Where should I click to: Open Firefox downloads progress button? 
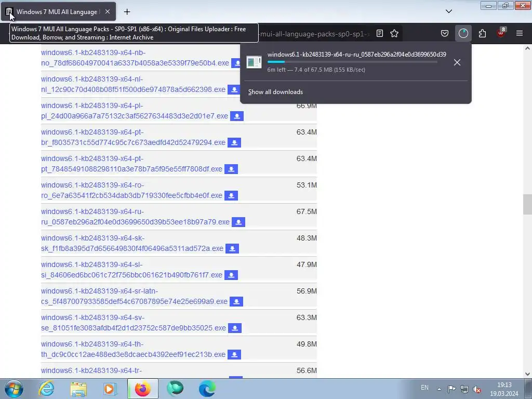(463, 33)
